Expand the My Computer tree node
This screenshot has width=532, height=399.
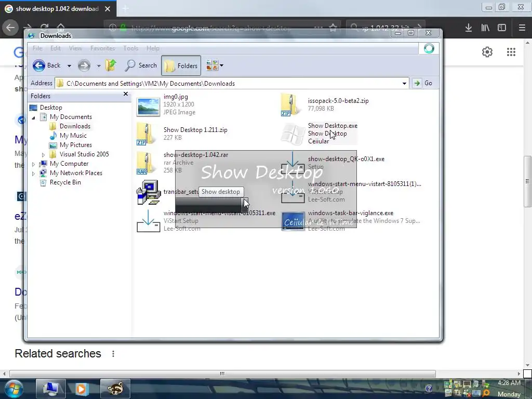pyautogui.click(x=33, y=164)
